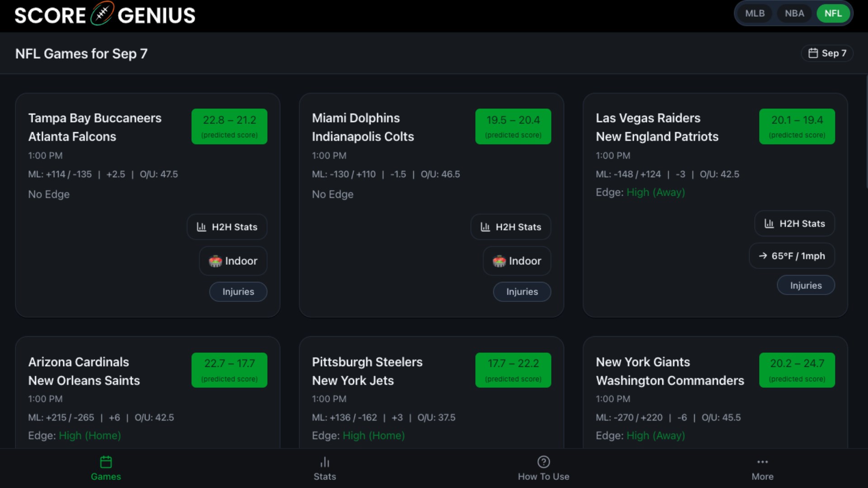Select the NFL league toggle
The height and width of the screenshot is (488, 868).
[x=833, y=14]
